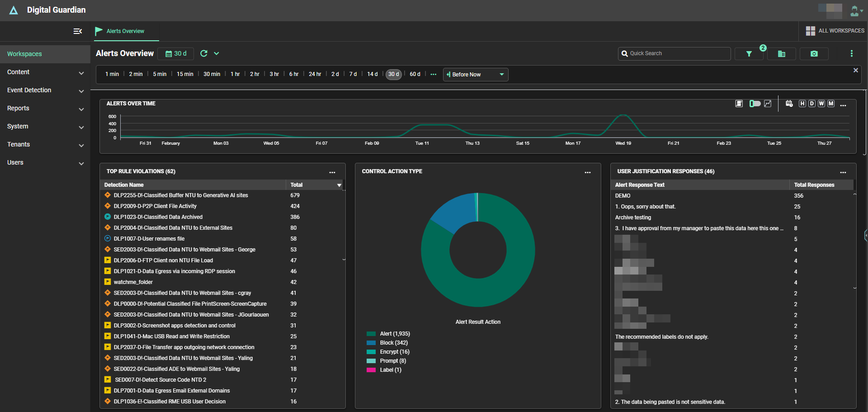
Task: Click into the Quick Search field
Action: 674,53
